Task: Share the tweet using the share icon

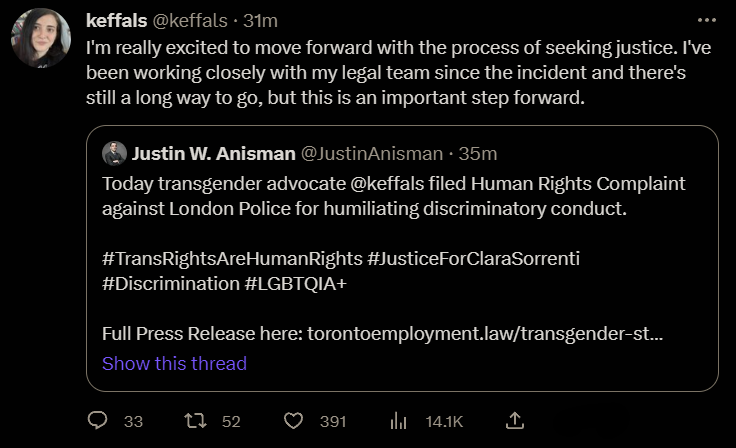Action: 514,421
